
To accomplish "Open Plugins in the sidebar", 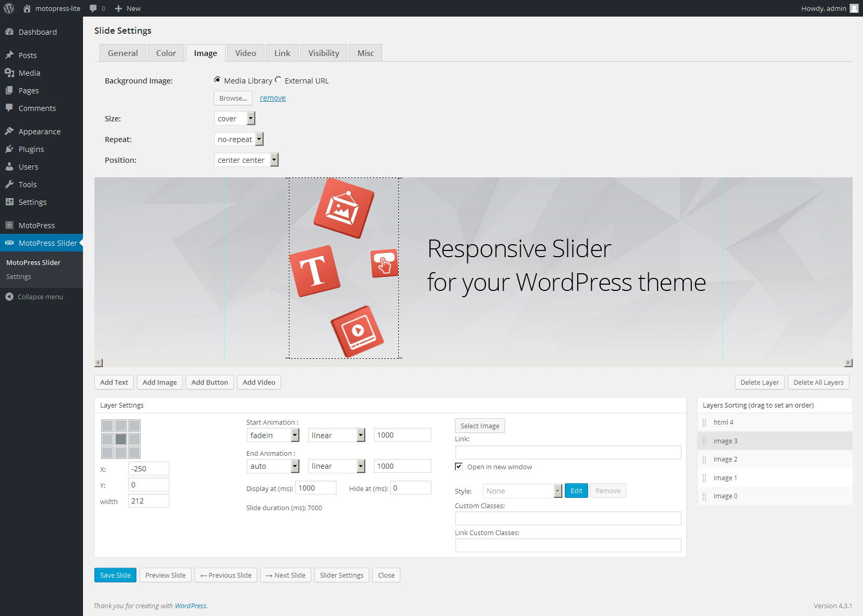I will 41,149.
